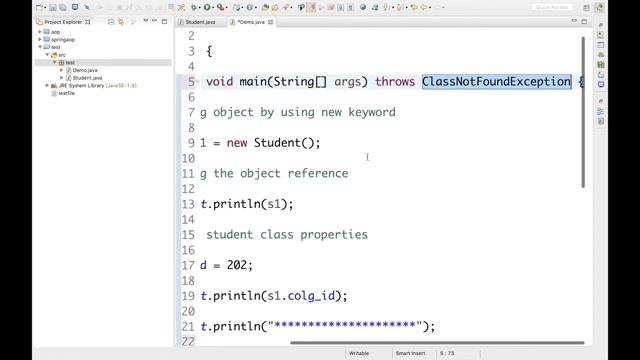Select the *Demo.java editor tab
The height and width of the screenshot is (360, 640).
tap(251, 22)
